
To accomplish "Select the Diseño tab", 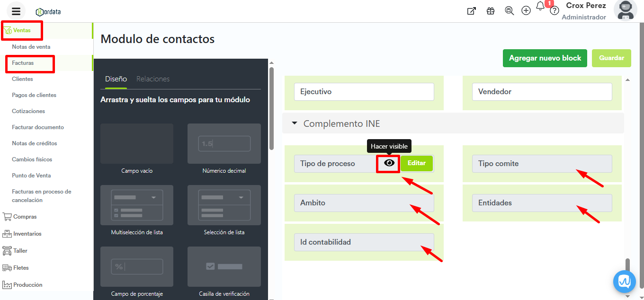I will tap(116, 79).
